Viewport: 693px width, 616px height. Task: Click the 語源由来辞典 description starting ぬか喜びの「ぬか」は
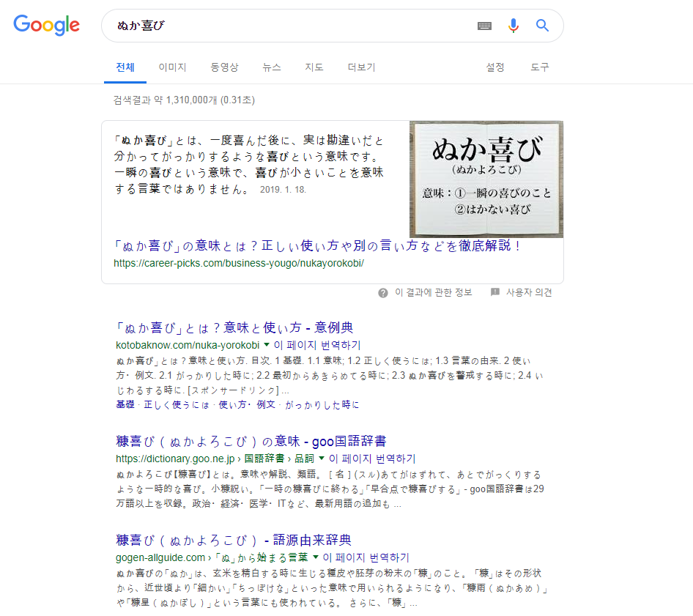332,587
